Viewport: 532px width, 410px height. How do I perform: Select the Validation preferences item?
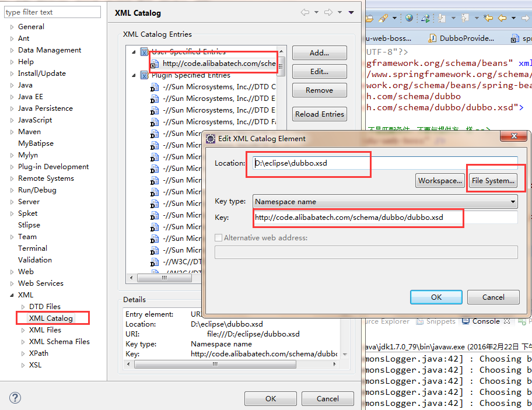(35, 260)
